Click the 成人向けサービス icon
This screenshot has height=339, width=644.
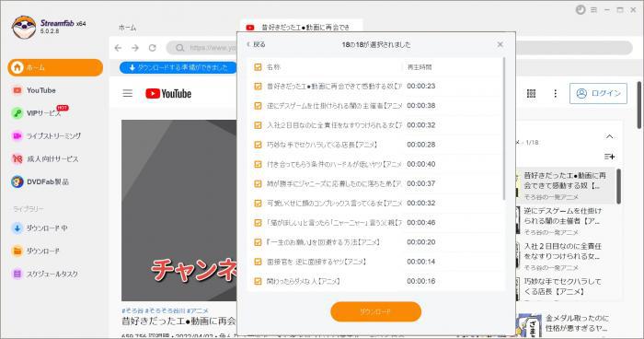[17, 158]
